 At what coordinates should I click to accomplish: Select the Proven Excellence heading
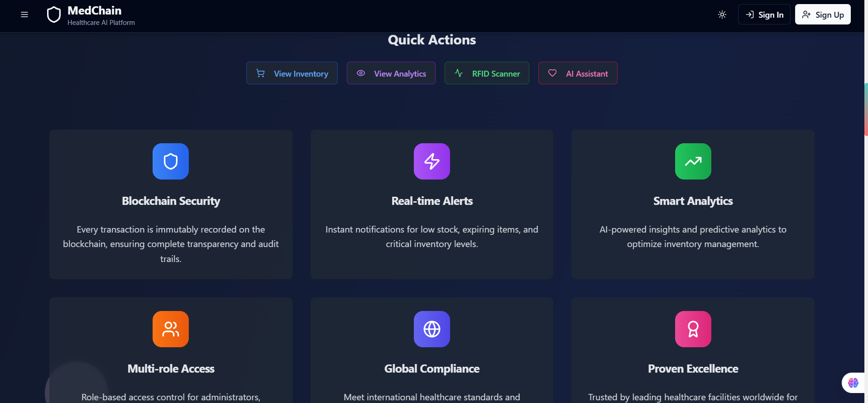[693, 369]
